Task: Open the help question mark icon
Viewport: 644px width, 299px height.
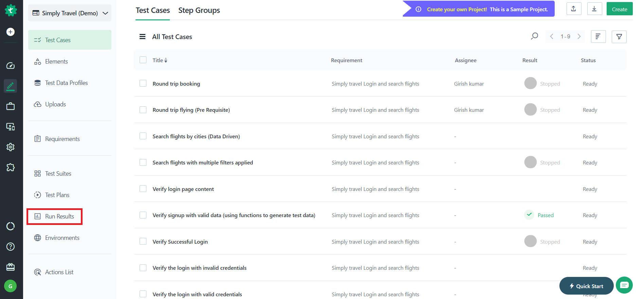Action: [11, 247]
